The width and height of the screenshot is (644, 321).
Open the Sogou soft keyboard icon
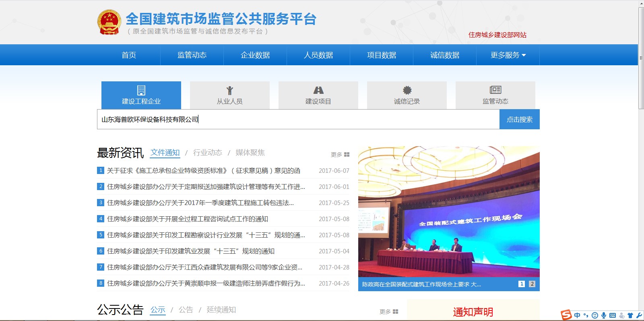[x=613, y=315]
